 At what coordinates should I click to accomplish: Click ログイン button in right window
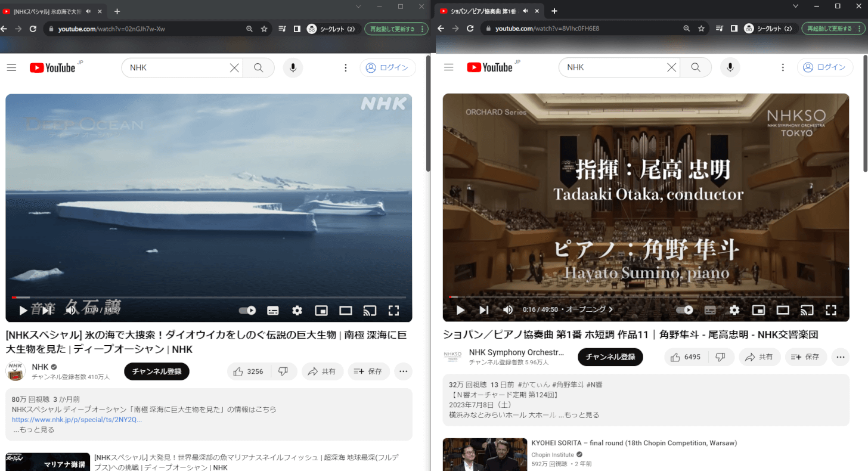(825, 67)
